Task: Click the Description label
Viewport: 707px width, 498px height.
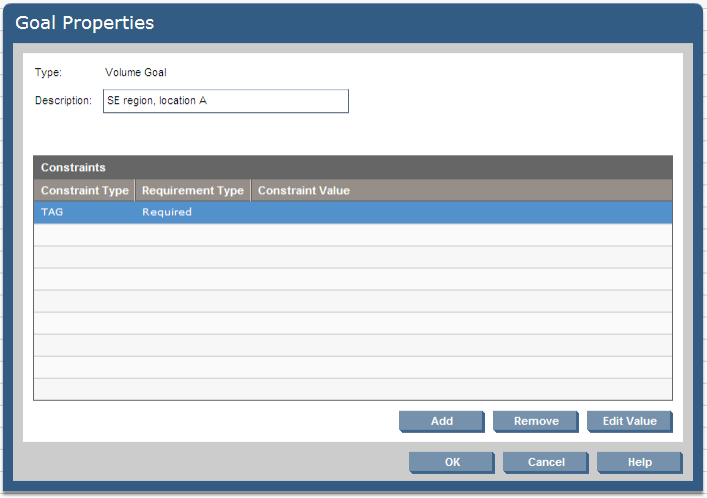Action: pos(63,101)
